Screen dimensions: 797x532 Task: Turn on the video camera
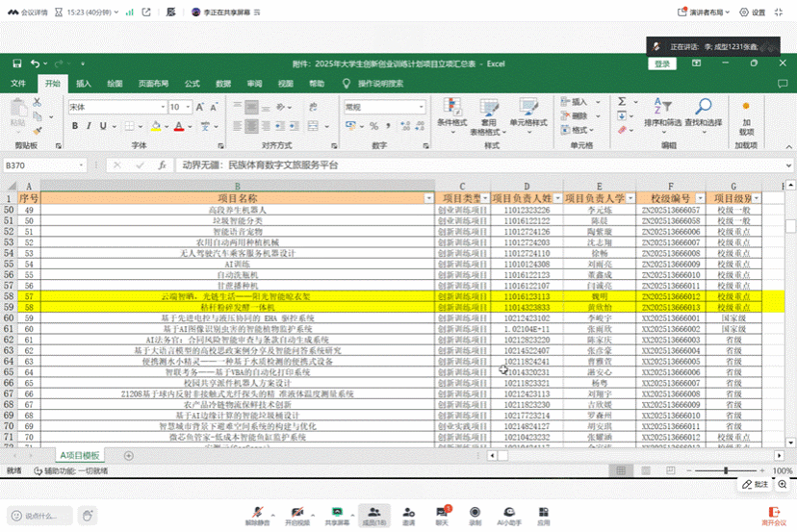(296, 513)
